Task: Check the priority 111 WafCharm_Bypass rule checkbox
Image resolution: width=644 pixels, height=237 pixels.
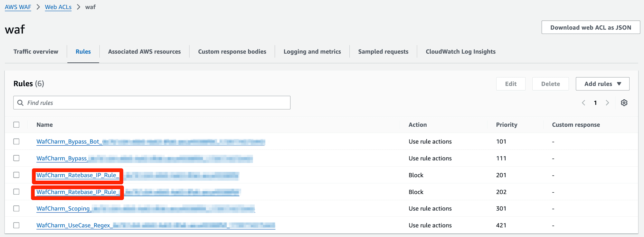Action: coord(16,158)
